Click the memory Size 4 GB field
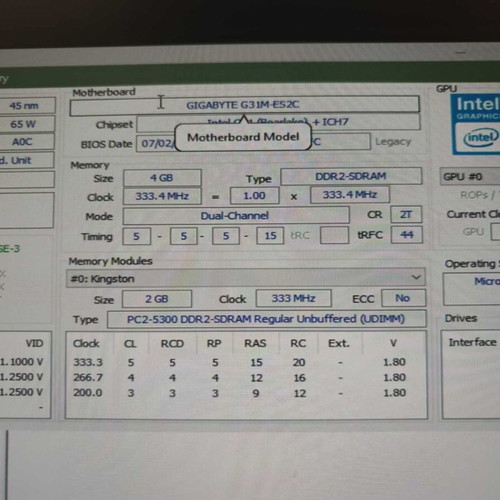Image resolution: width=500 pixels, height=500 pixels. tap(162, 178)
